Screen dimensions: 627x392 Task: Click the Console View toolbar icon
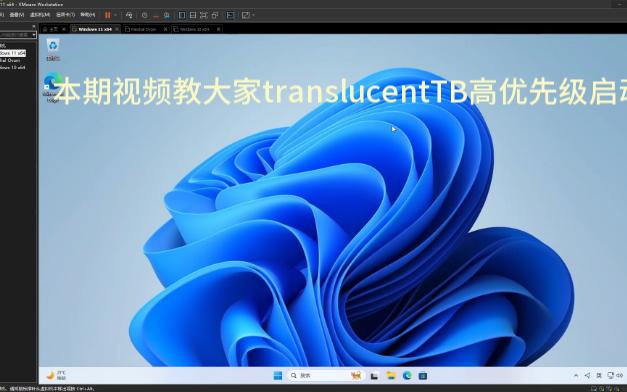click(230, 15)
